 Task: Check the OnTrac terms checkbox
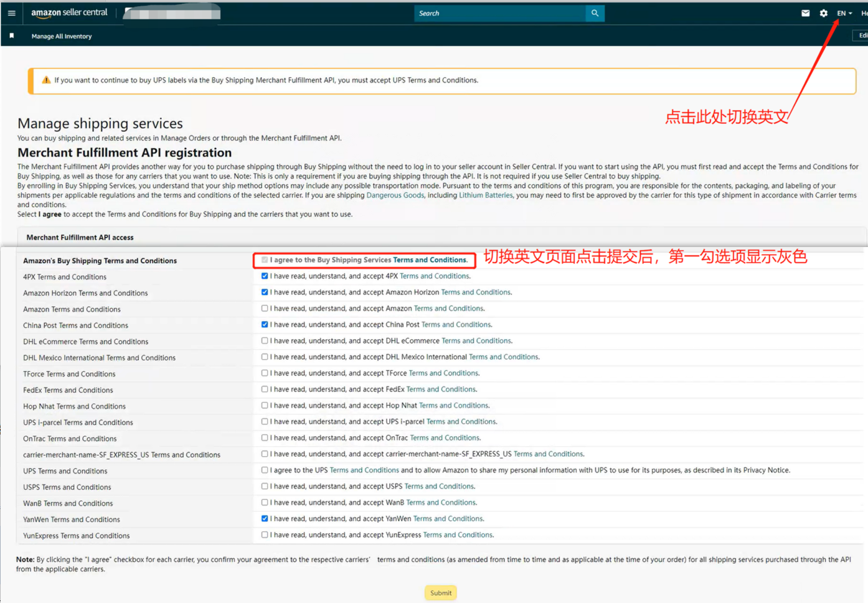click(x=265, y=437)
